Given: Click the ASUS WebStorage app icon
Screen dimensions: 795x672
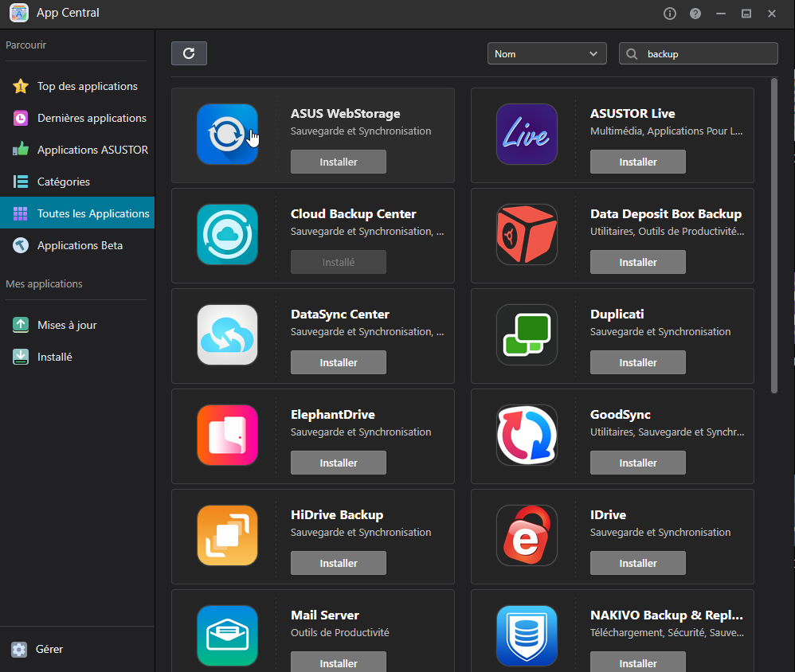Looking at the screenshot, I should click(227, 135).
